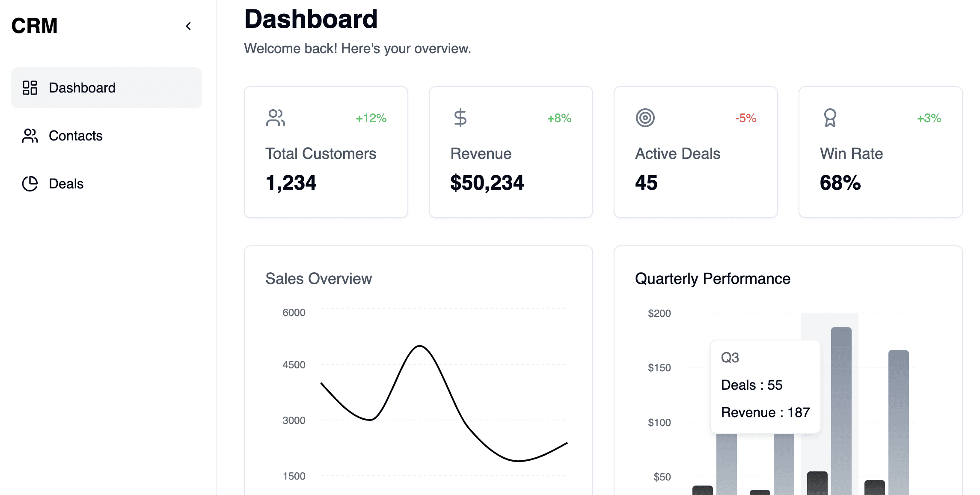Image resolution: width=980 pixels, height=495 pixels.
Task: Click the Q3 tooltip heading
Action: pyautogui.click(x=730, y=358)
